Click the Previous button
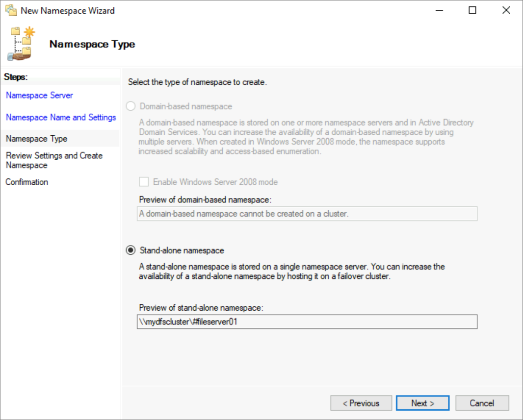This screenshot has width=523, height=420. (x=361, y=403)
